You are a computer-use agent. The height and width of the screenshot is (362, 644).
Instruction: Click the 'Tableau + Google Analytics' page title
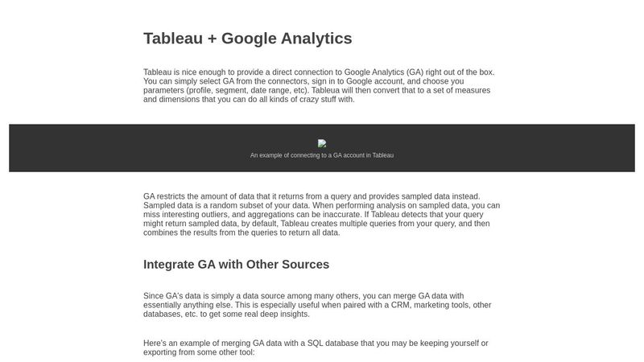pyautogui.click(x=247, y=39)
